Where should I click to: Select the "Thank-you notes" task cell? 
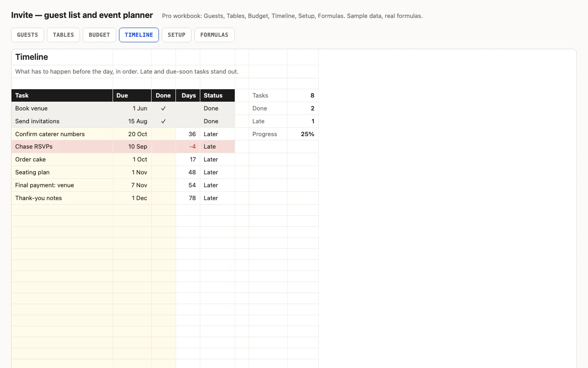click(62, 198)
